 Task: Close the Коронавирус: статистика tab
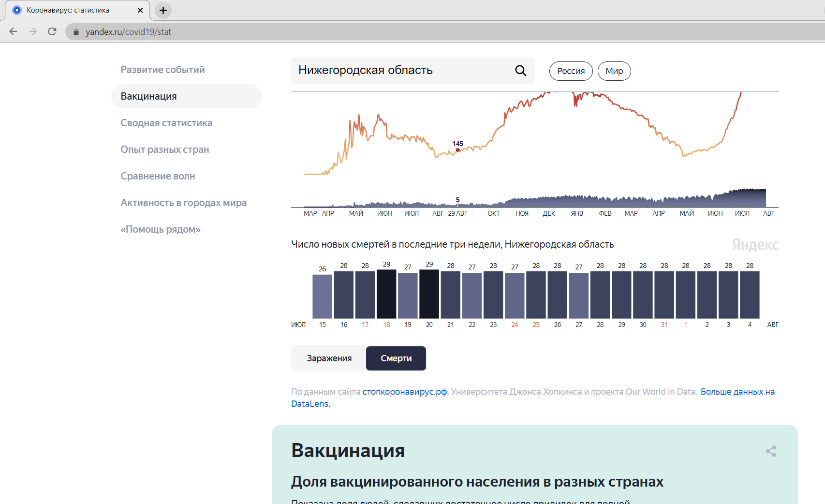(140, 10)
